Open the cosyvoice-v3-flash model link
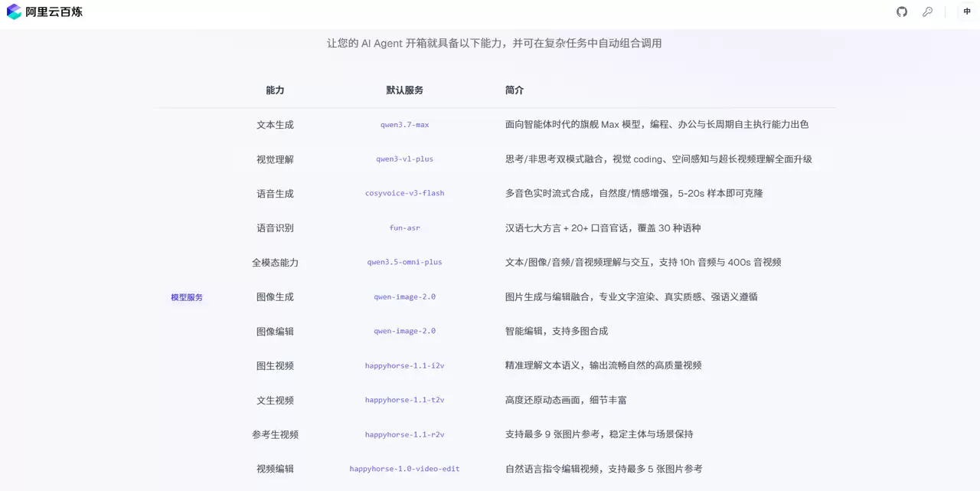This screenshot has height=491, width=980. click(x=404, y=193)
